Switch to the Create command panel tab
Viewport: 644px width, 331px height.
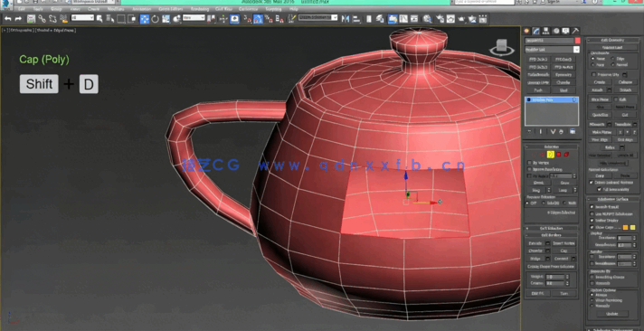526,32
